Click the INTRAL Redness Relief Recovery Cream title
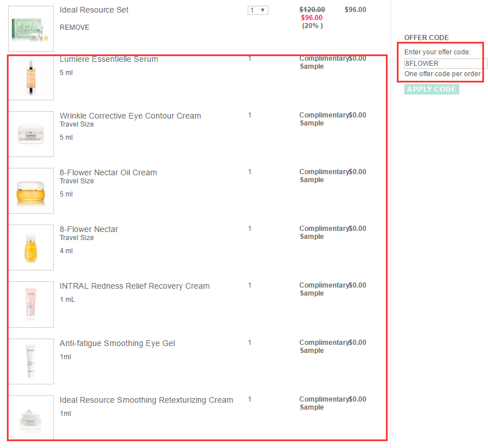The image size is (488, 448). coord(135,286)
